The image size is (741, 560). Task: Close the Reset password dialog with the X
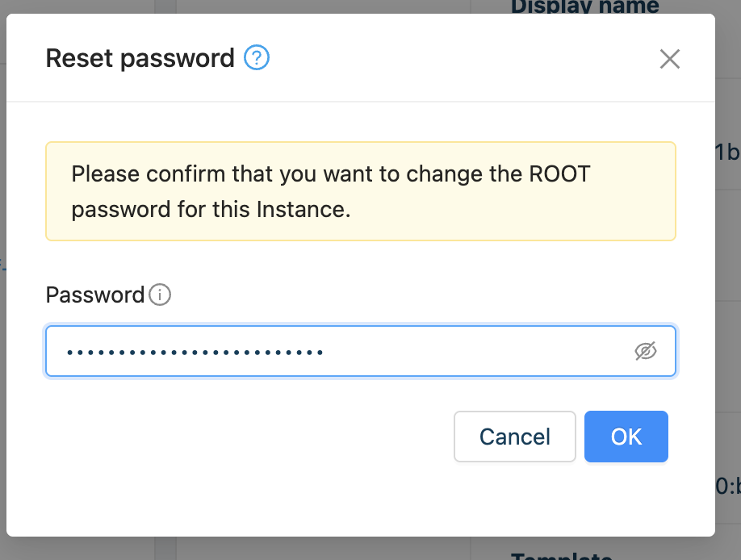point(670,59)
